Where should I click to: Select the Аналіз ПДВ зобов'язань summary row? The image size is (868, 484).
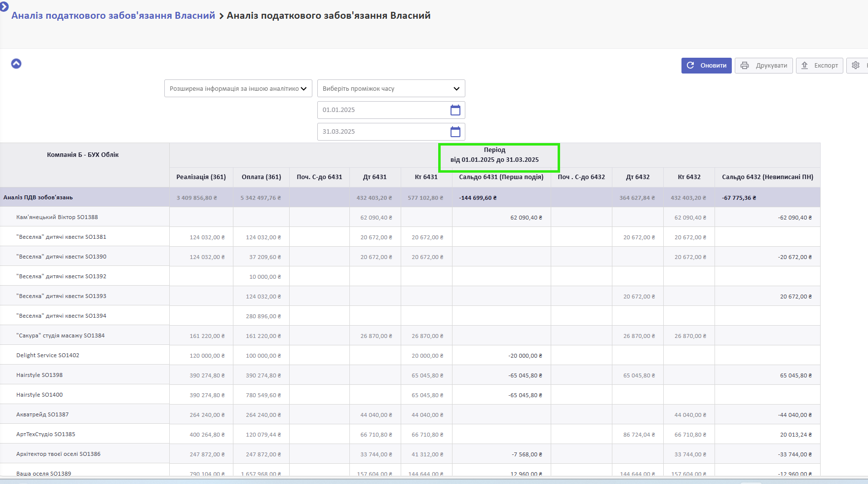pos(410,197)
